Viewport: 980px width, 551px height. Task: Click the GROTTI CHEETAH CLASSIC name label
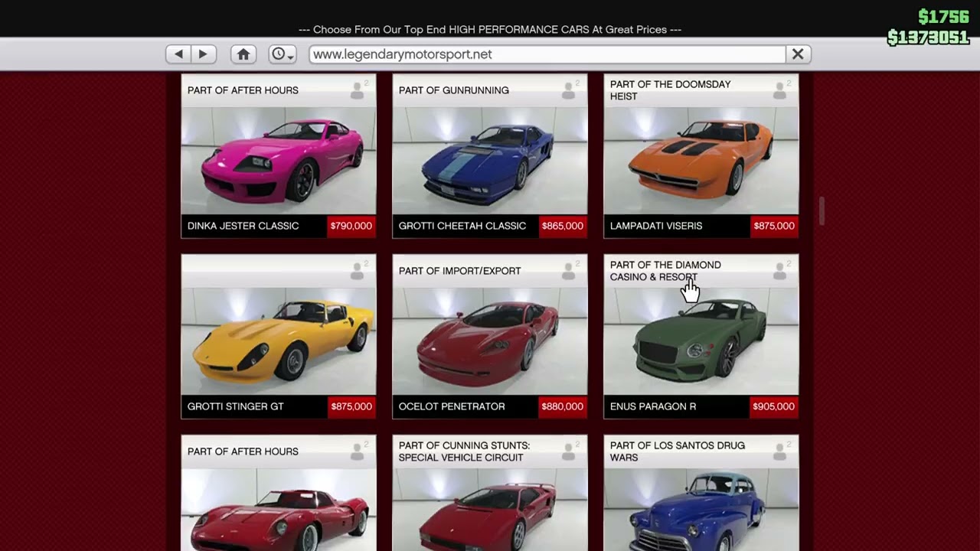462,226
